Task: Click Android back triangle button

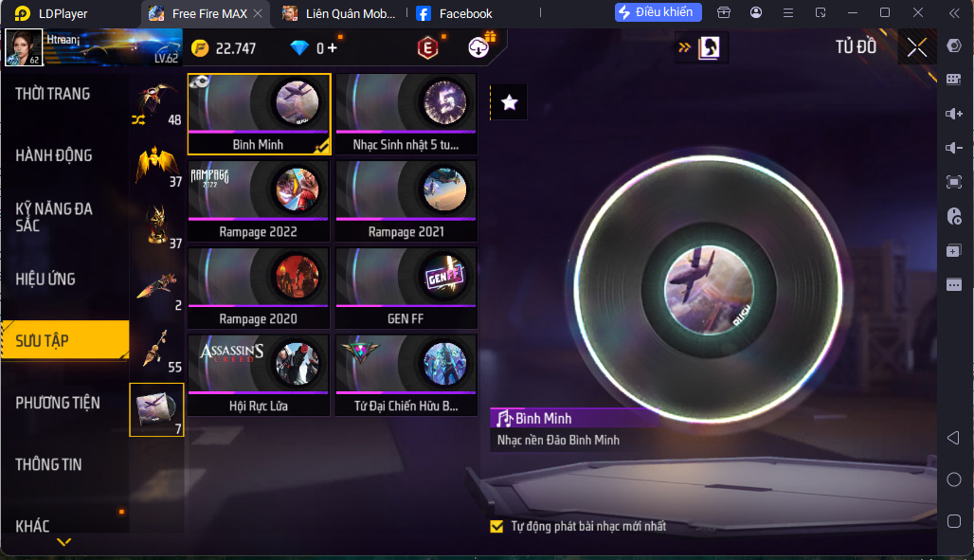Action: click(953, 438)
